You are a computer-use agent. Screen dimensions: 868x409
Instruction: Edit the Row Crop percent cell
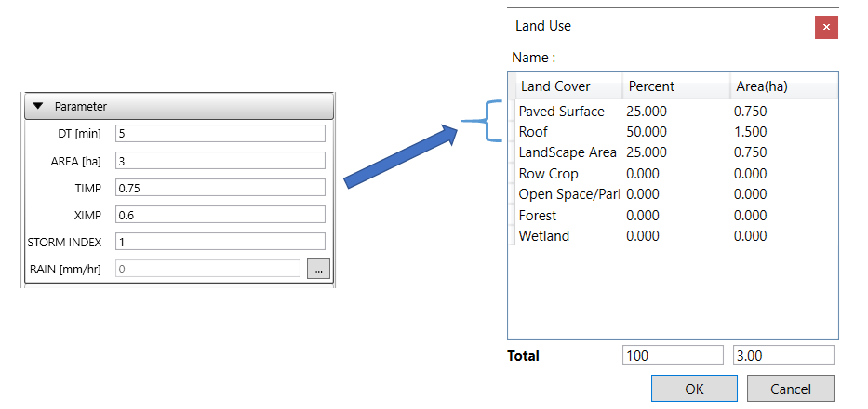click(645, 174)
